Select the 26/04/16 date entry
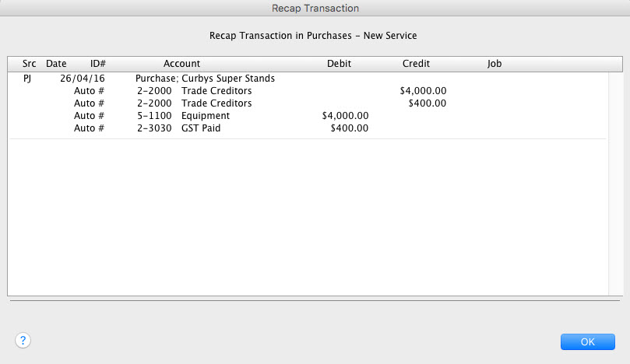 click(x=83, y=79)
